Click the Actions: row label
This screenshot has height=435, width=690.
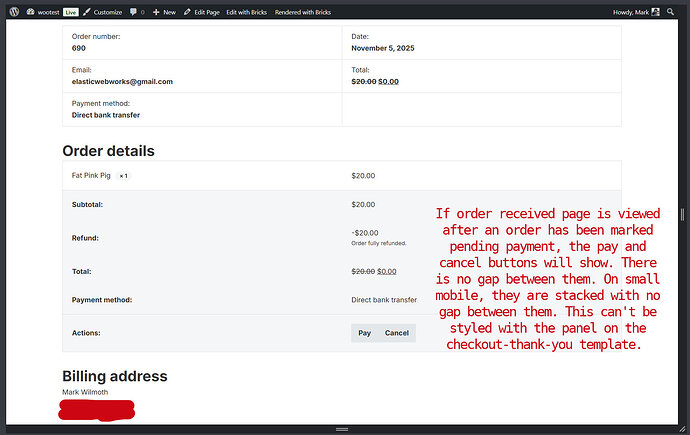[x=86, y=333]
